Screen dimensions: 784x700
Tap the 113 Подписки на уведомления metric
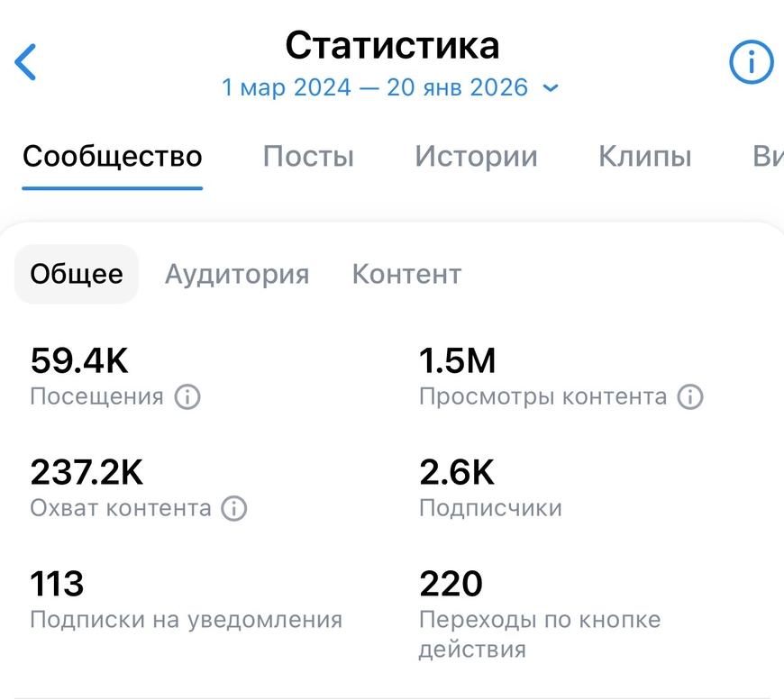click(58, 585)
